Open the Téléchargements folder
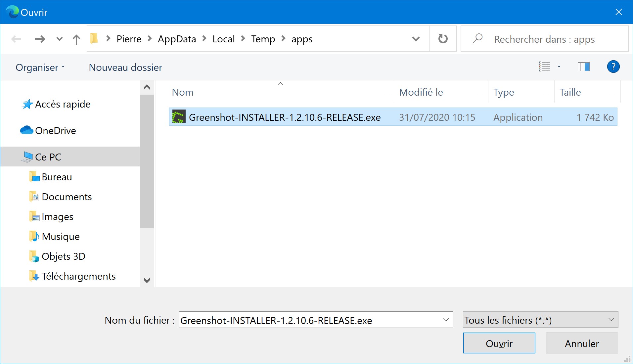 [78, 276]
